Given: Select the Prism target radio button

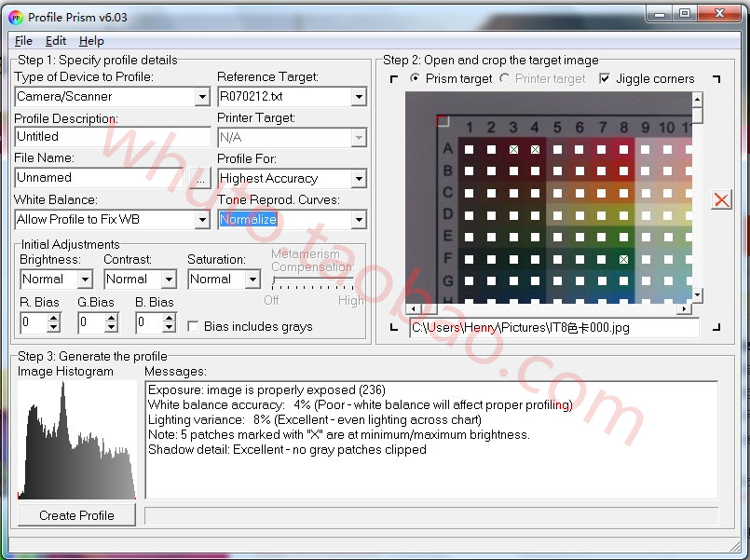Looking at the screenshot, I should (x=416, y=78).
